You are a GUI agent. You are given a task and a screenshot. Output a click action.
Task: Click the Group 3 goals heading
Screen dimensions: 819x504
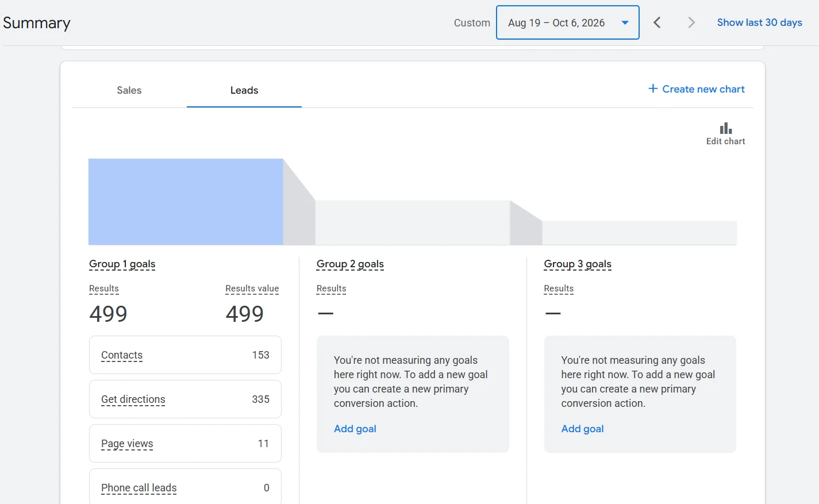pos(578,264)
